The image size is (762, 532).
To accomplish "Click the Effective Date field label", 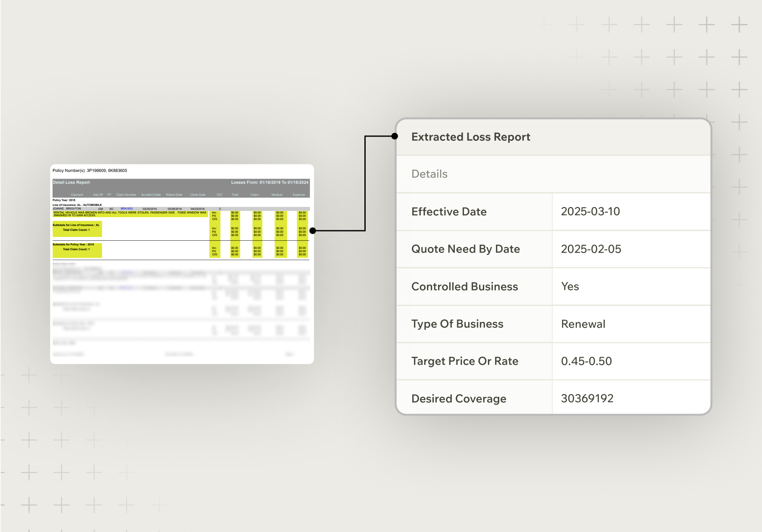I will [448, 211].
